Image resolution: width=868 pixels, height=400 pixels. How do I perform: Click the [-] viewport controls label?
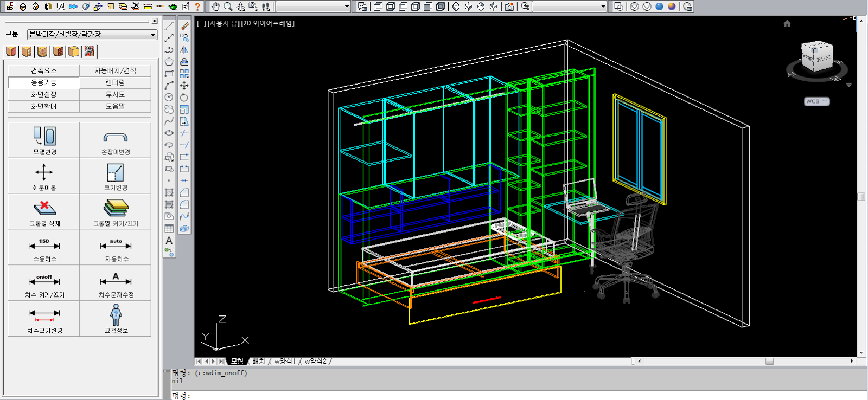pos(201,23)
